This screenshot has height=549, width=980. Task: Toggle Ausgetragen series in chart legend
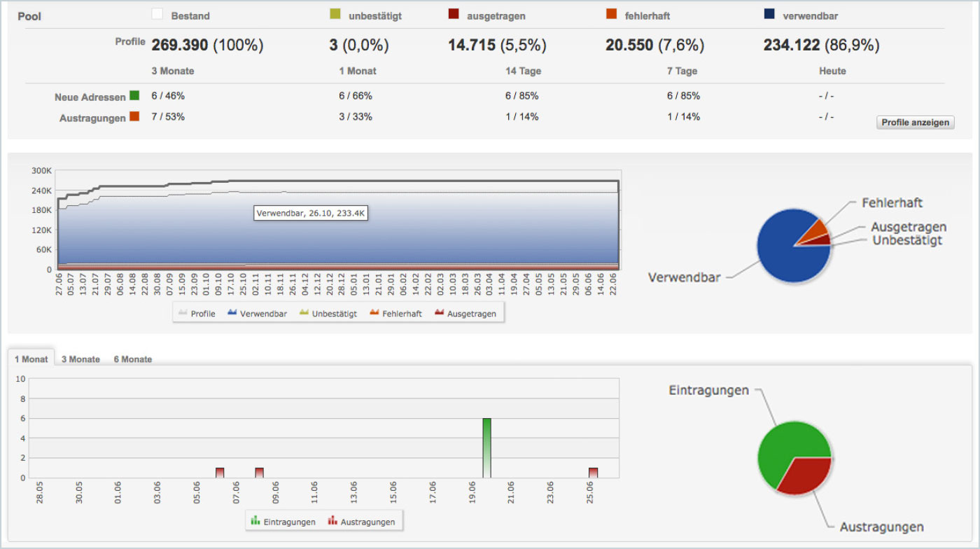pyautogui.click(x=465, y=314)
